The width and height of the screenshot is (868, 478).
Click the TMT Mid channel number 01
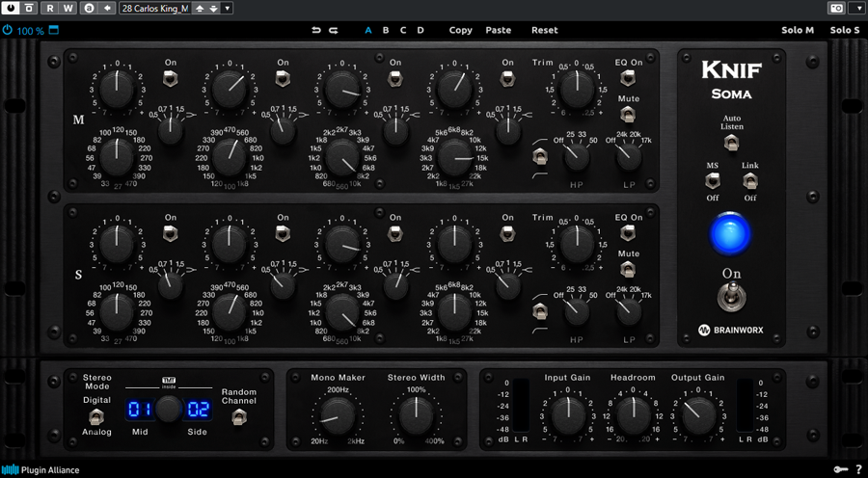(140, 410)
